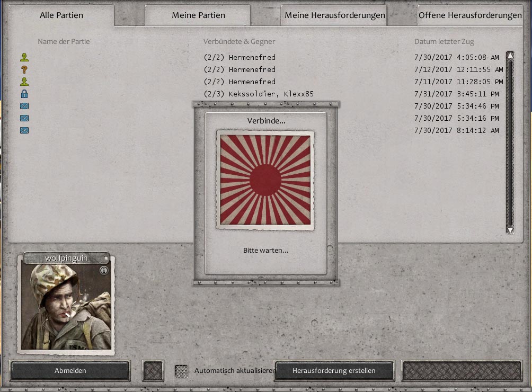Viewport: 532px width, 392px height.
Task: Click the rising sun flag image
Action: pos(265,180)
